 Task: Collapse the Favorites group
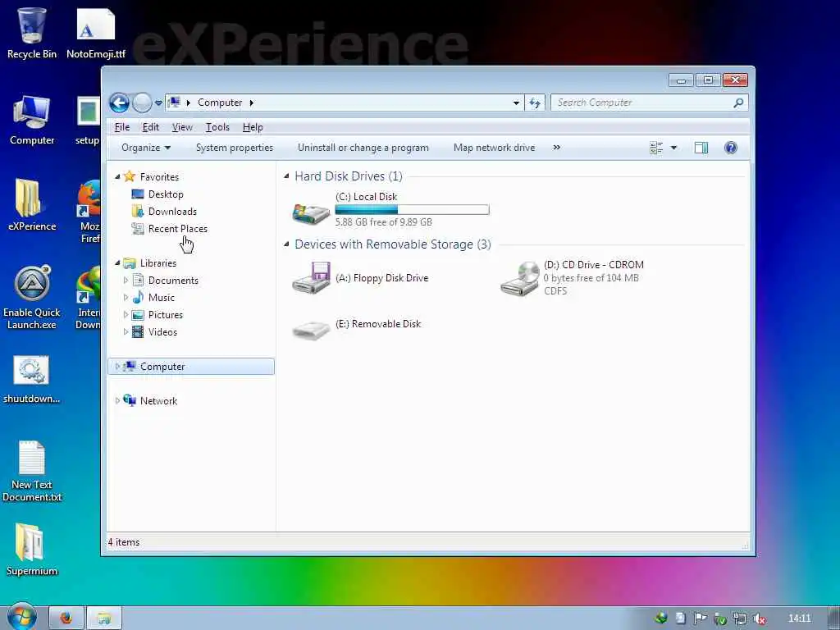click(x=117, y=176)
